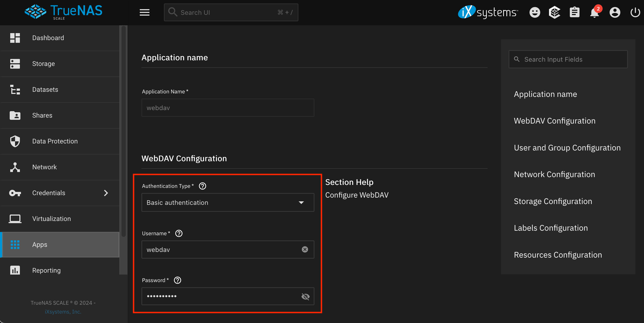The width and height of the screenshot is (644, 323).
Task: Clear the Username field with the X icon
Action: click(x=305, y=250)
